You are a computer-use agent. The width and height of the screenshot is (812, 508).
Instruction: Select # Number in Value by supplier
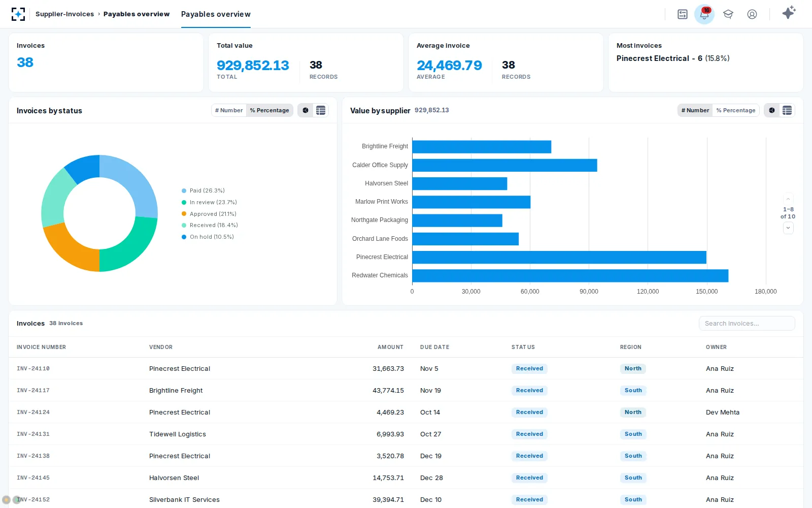(x=695, y=110)
